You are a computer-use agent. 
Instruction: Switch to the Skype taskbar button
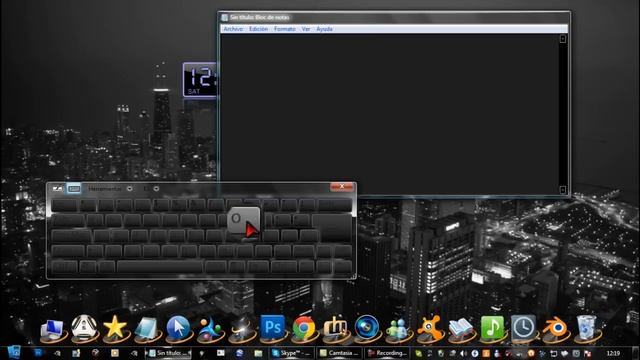[x=292, y=353]
